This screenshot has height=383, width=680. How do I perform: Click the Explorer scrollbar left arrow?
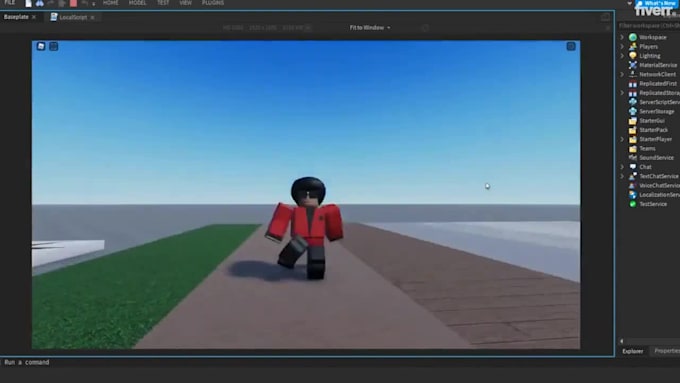[621, 341]
